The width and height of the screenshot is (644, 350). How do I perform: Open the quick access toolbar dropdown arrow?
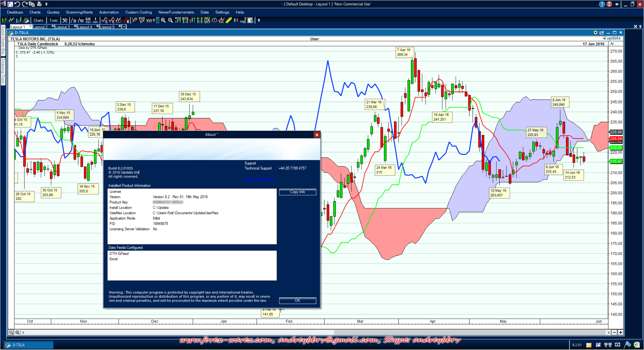click(x=46, y=4)
